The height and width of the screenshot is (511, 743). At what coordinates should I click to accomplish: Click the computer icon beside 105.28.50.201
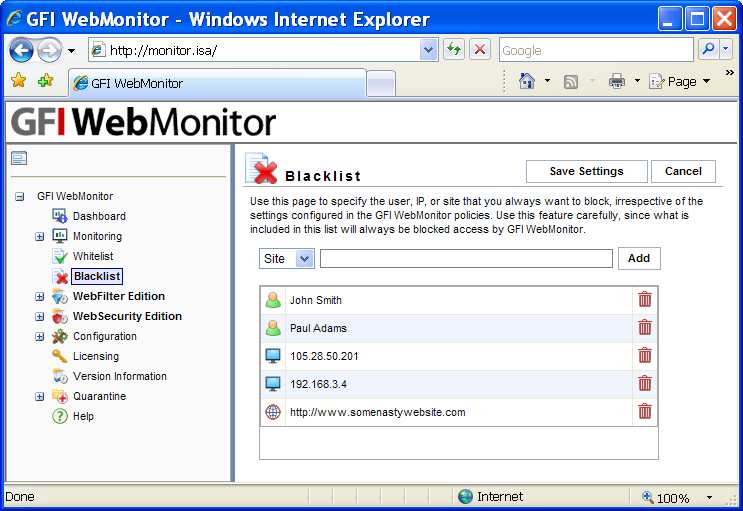(x=273, y=356)
